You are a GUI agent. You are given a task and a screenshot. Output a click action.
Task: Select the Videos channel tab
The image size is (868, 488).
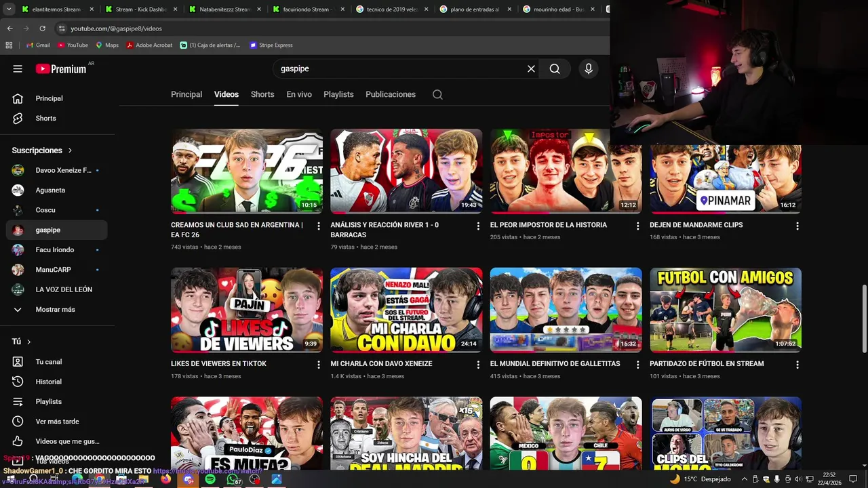click(x=226, y=94)
